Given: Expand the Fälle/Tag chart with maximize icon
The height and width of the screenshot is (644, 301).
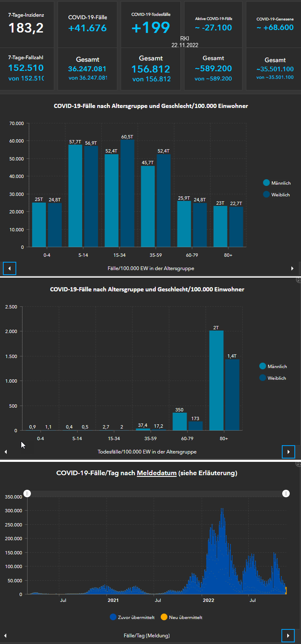Looking at the screenshot, I should pyautogui.click(x=298, y=464).
